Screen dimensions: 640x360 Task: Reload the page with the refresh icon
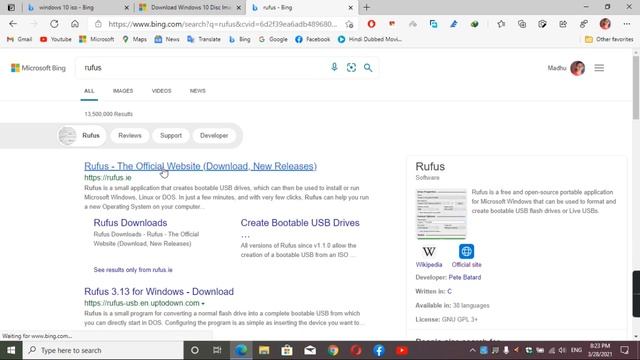(x=54, y=24)
